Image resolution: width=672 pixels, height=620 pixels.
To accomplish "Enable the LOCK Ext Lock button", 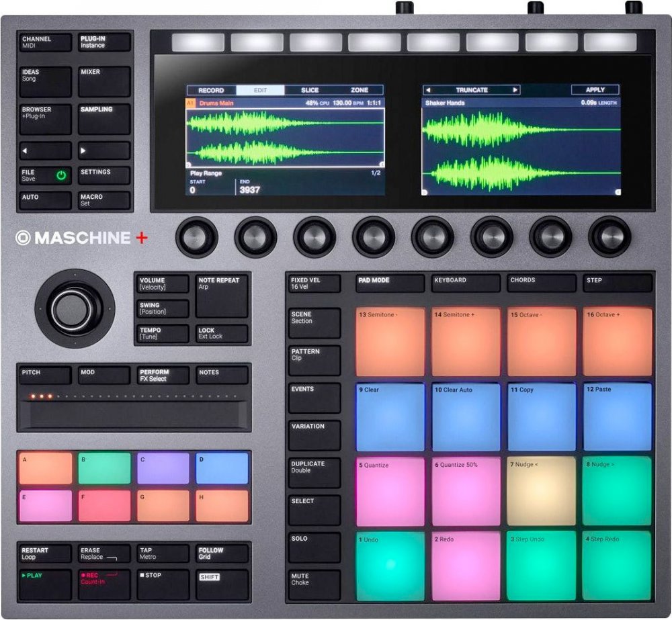I will (222, 334).
